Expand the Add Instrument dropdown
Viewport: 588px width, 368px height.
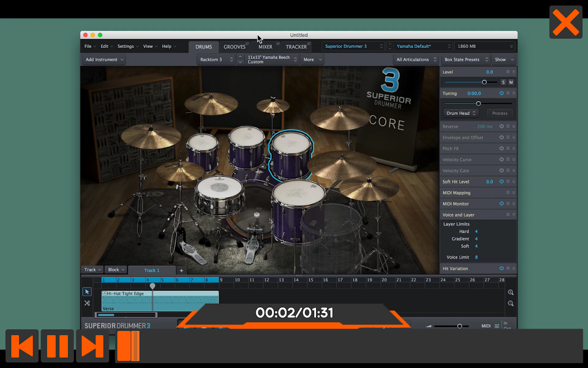coord(104,59)
